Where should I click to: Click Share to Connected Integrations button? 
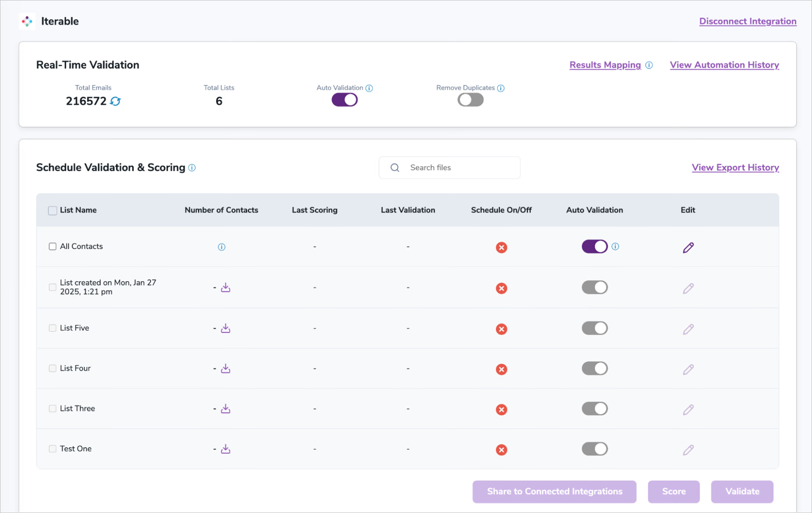coord(554,492)
